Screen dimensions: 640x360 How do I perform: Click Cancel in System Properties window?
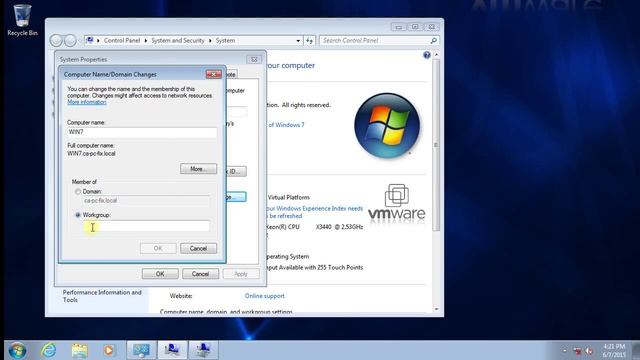200,274
